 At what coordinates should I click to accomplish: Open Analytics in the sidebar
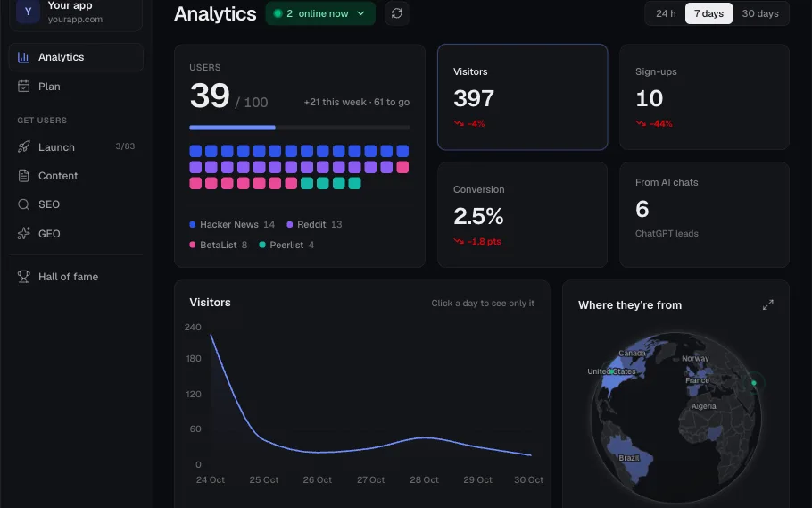point(76,57)
